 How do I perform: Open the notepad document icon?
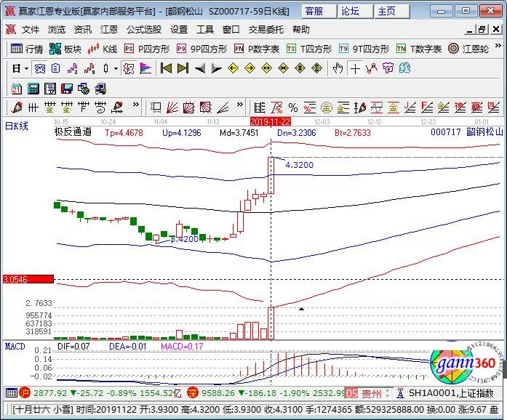(x=49, y=89)
